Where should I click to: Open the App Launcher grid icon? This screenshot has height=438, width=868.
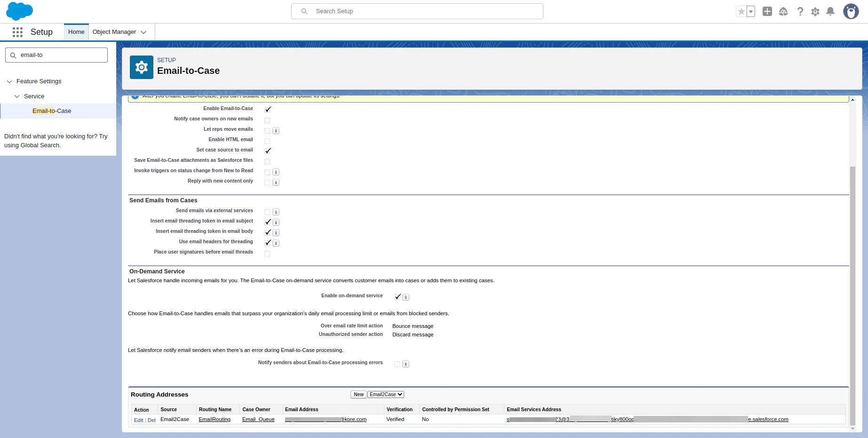coord(17,32)
